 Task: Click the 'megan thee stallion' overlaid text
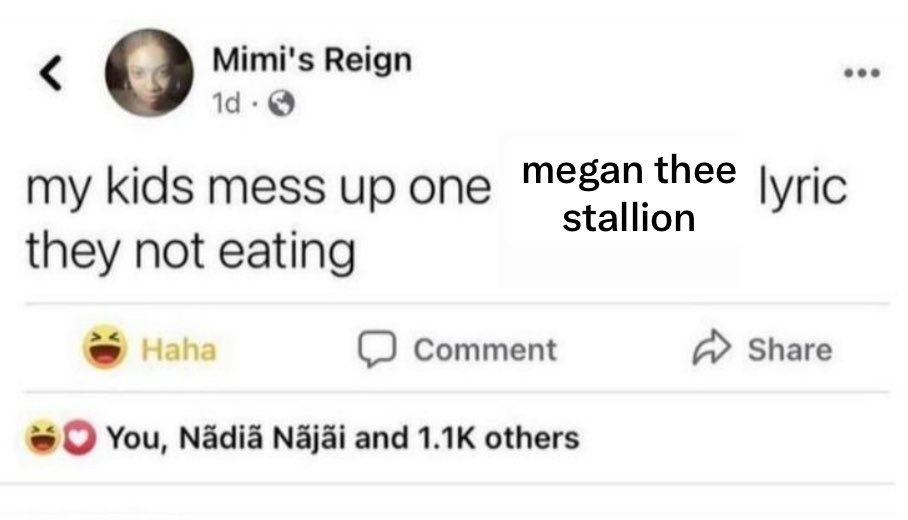pos(629,195)
